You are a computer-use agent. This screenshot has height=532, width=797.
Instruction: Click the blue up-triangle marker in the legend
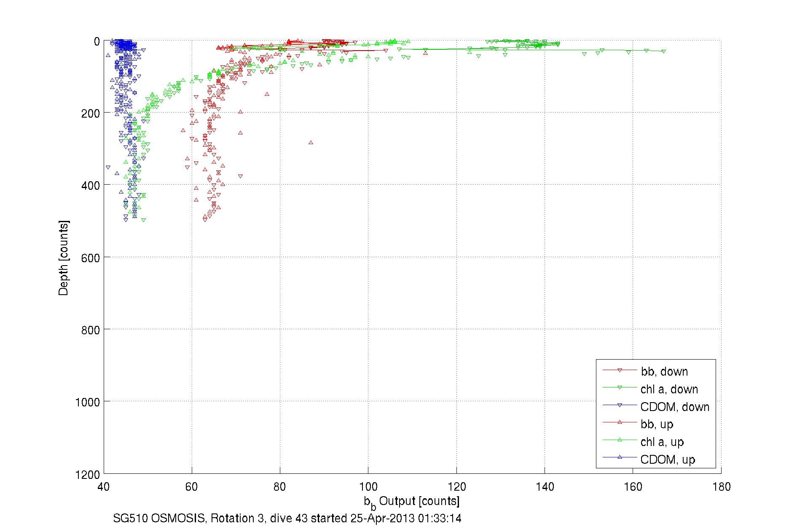620,457
